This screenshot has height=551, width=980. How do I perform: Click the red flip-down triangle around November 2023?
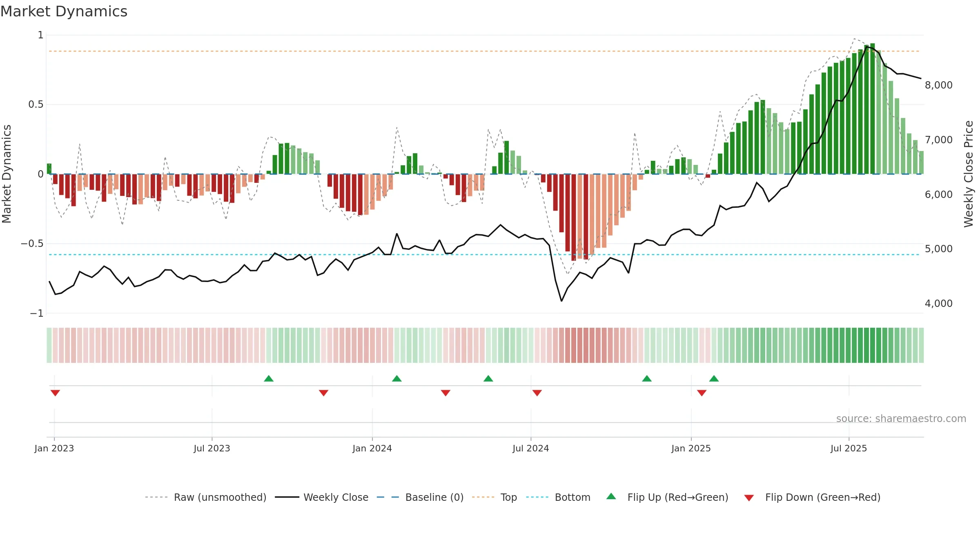pyautogui.click(x=323, y=393)
